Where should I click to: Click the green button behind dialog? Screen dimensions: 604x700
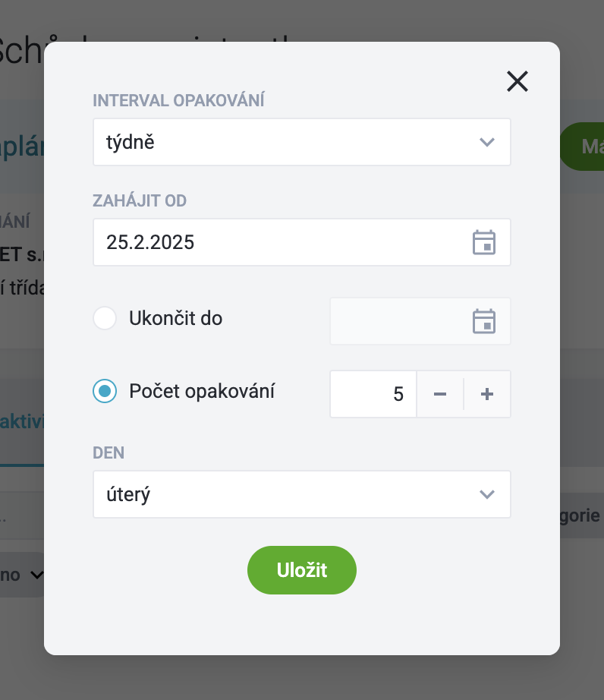pyautogui.click(x=582, y=147)
